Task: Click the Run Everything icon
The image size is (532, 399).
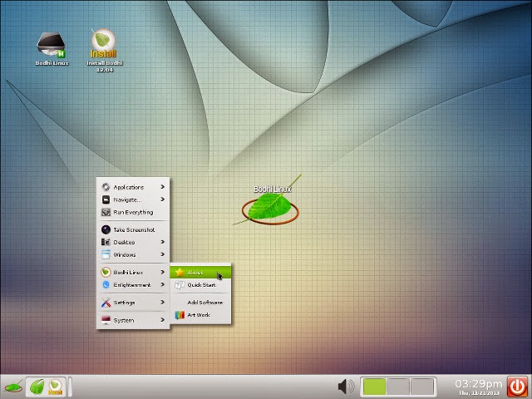Action: pyautogui.click(x=106, y=212)
